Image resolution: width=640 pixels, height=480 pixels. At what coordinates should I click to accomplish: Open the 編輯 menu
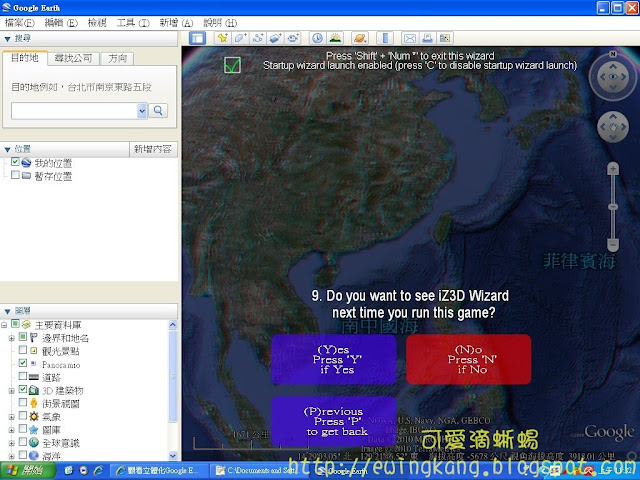point(61,23)
